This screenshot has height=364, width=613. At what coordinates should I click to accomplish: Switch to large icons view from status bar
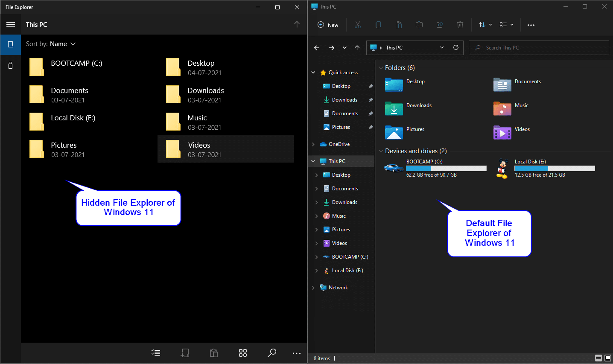coord(608,358)
